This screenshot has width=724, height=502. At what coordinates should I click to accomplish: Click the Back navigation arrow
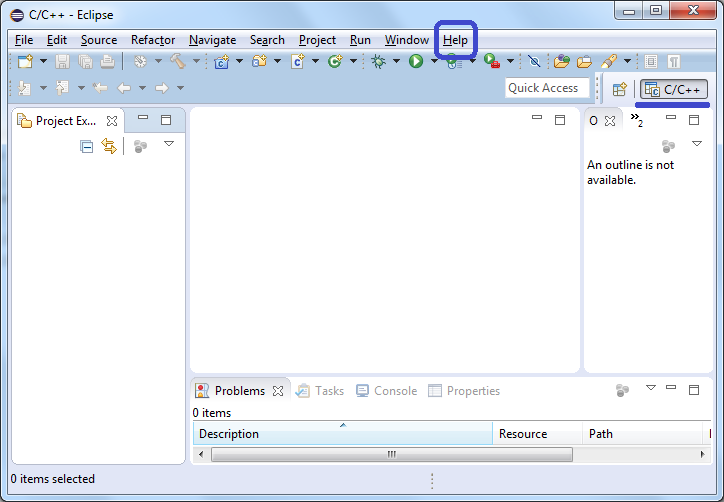tap(124, 88)
